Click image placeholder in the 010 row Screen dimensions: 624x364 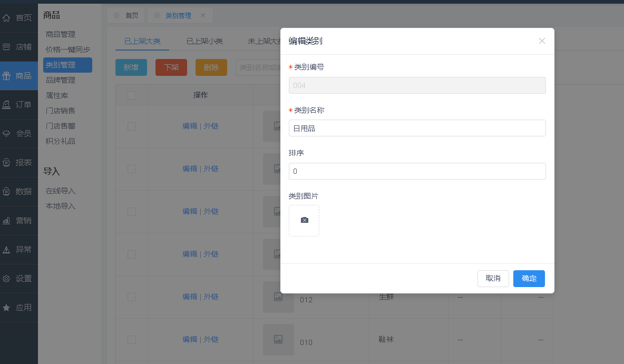[278, 339]
